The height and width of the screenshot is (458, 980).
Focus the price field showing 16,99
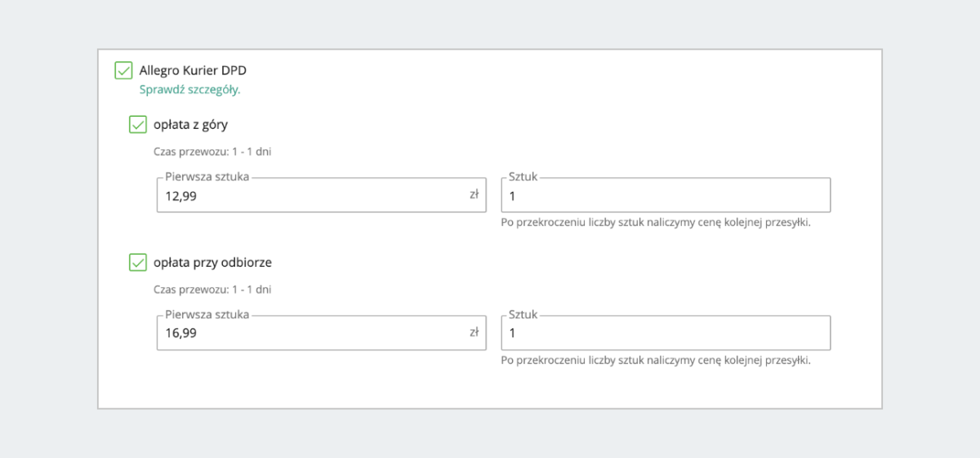point(310,334)
